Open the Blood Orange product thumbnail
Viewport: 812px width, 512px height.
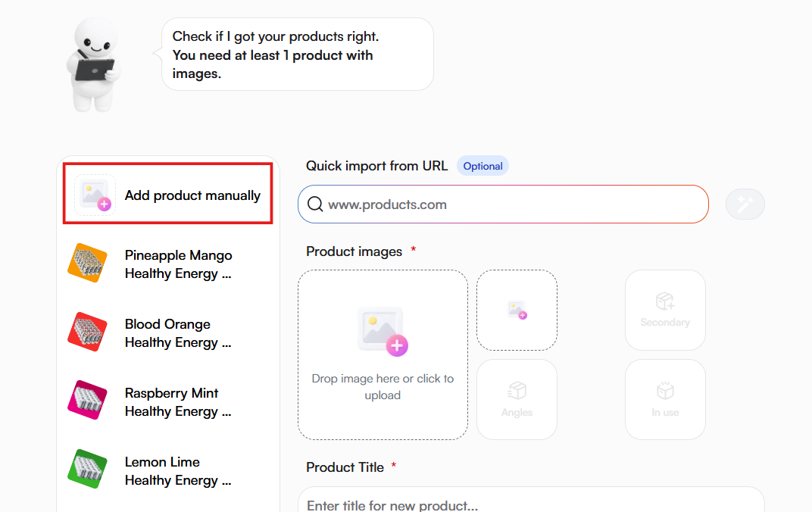(87, 332)
